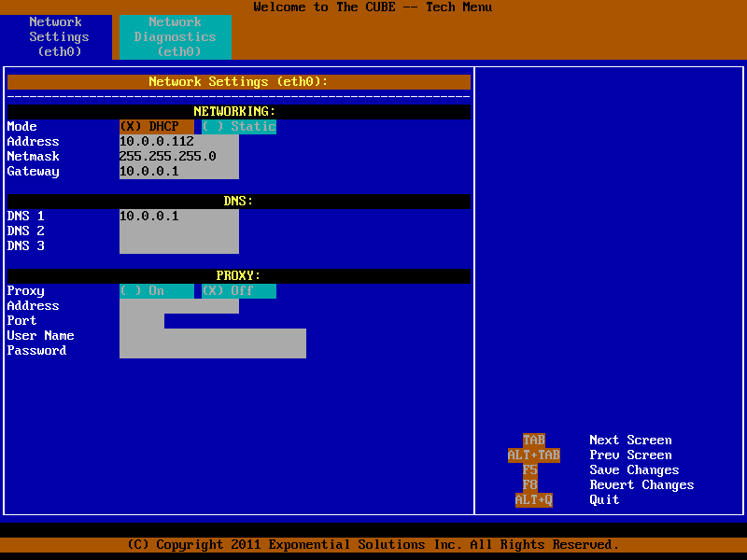Click the Network Settings (eth0): panel title
Image resolution: width=747 pixels, height=560 pixels.
click(x=239, y=82)
